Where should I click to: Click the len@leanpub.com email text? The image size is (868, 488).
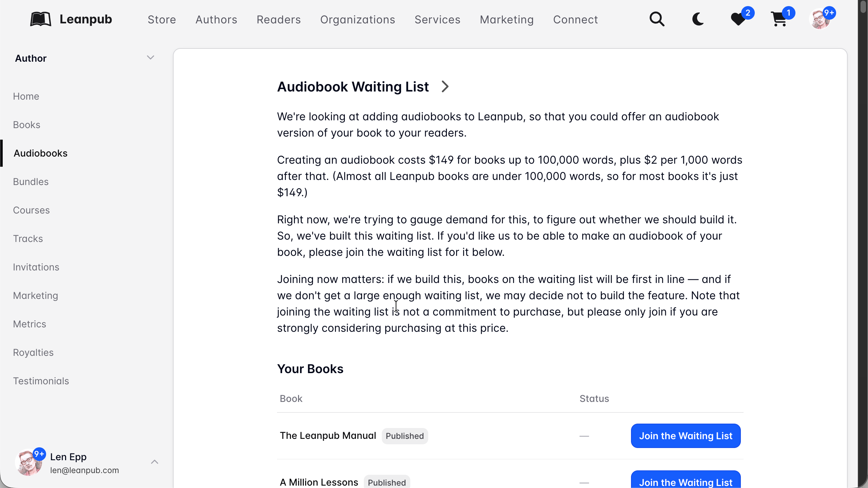84,470
